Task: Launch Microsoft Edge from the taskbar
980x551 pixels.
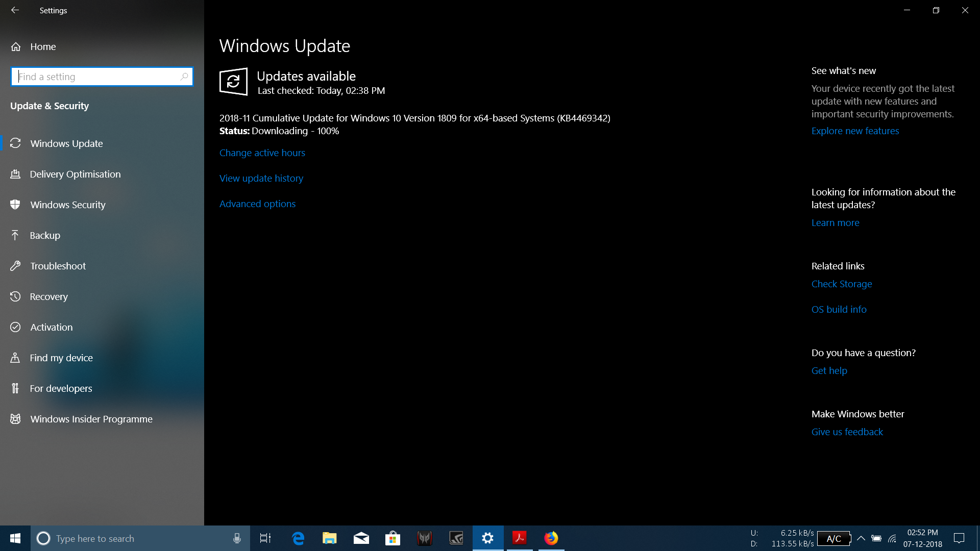Action: point(298,538)
